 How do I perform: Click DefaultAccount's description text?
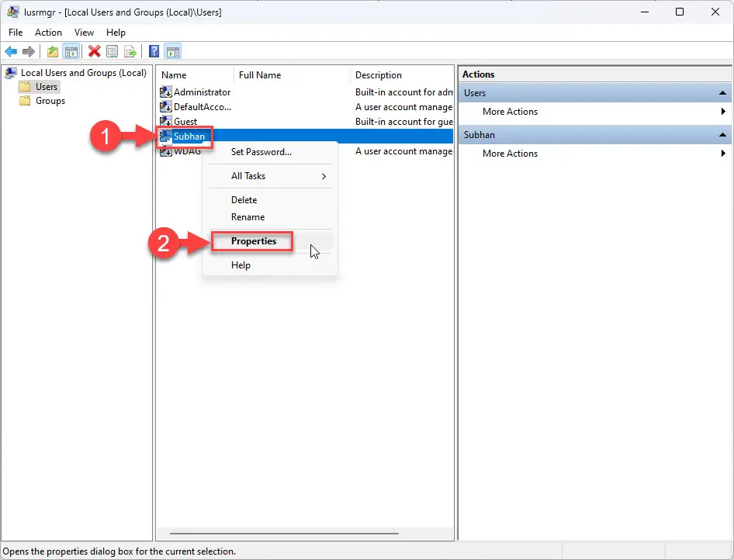pos(404,107)
